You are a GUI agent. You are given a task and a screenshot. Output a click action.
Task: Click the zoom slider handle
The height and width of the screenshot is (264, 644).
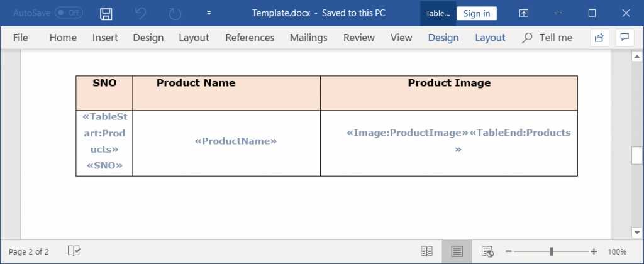(552, 251)
